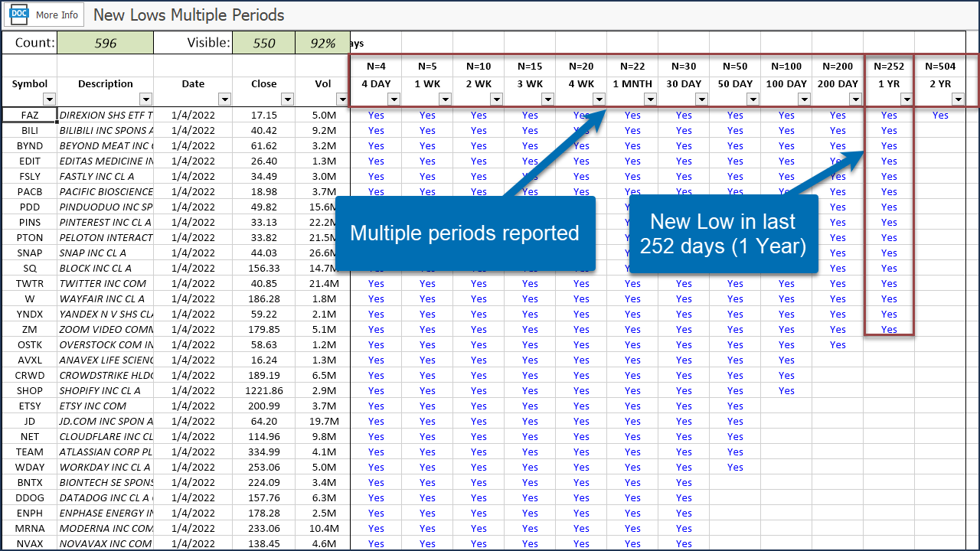
Task: Click the SHOP Yes cell under 100 DAY
Action: tap(786, 390)
